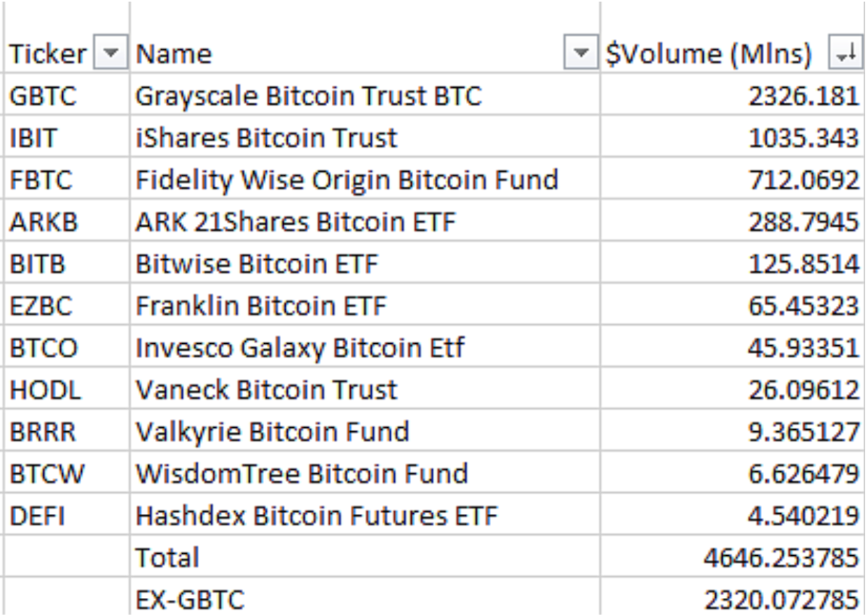Click the 125.8514 volume cell
868x616 pixels.
733,263
